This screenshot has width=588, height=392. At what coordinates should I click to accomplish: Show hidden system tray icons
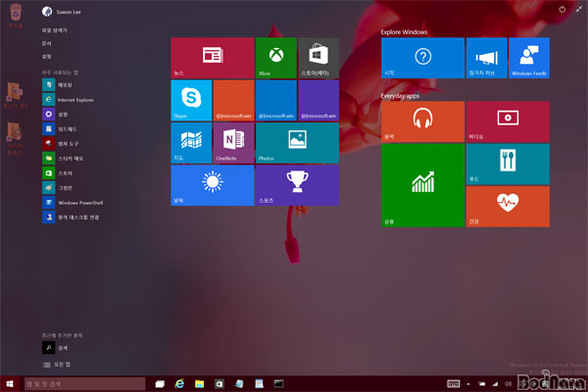point(468,384)
